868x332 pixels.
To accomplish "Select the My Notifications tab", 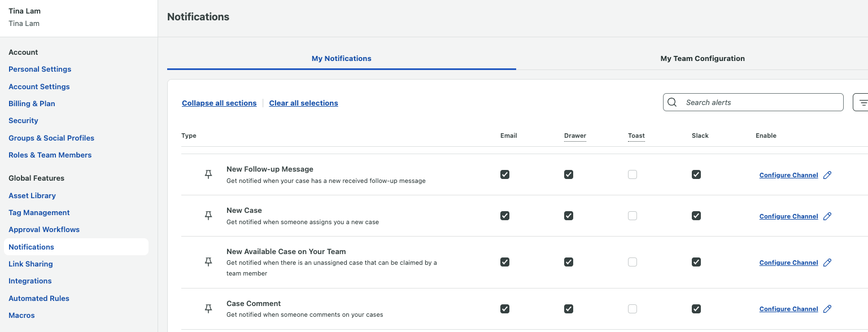I will click(341, 59).
